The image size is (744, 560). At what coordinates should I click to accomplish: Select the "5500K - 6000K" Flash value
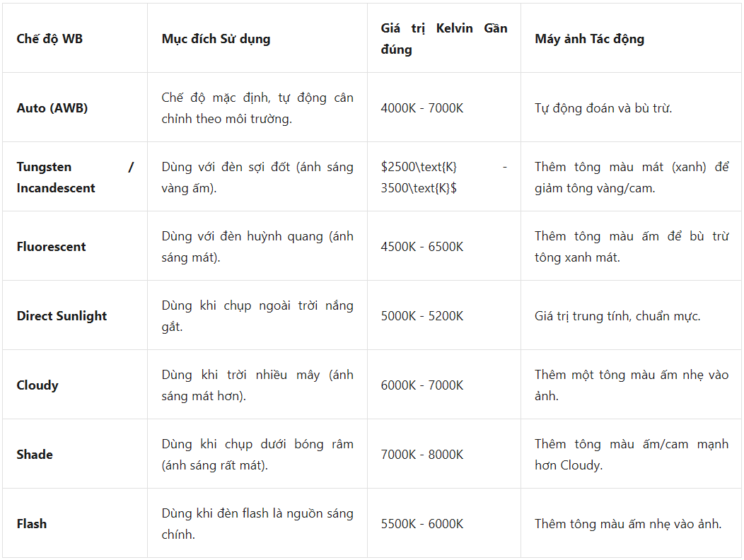click(x=422, y=524)
